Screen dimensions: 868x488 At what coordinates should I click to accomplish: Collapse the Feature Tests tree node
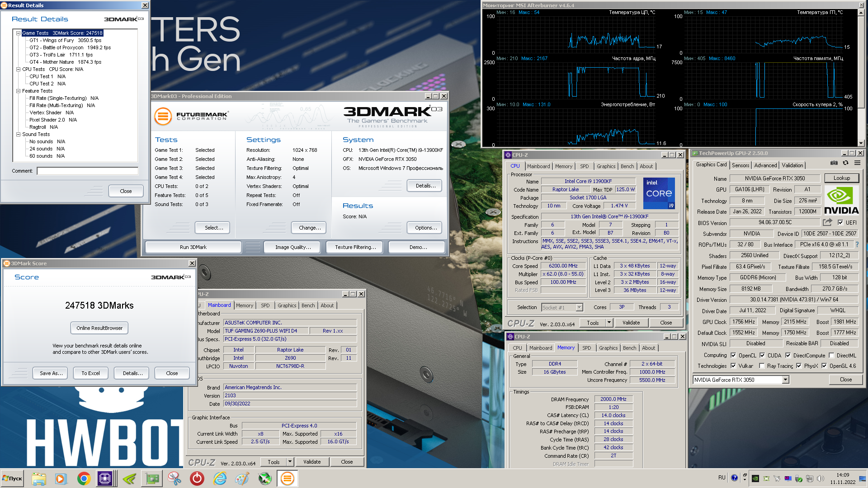[19, 91]
